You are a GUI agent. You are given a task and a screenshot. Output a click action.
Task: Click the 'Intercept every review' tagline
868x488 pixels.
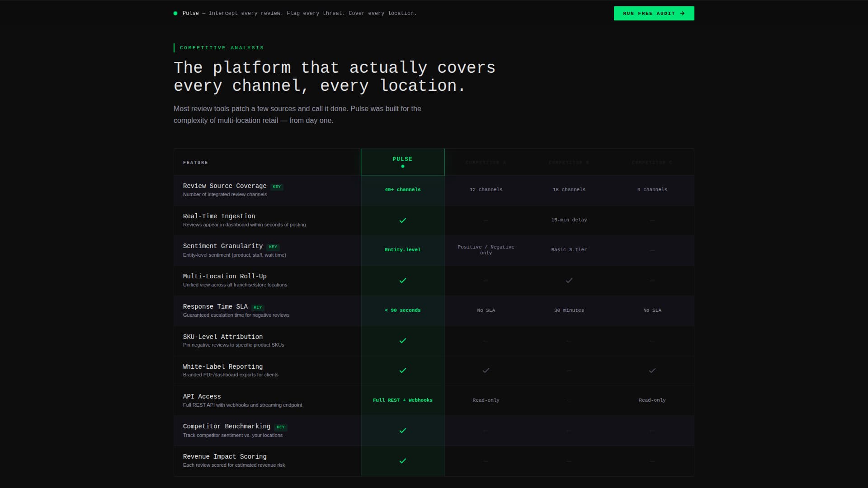click(312, 14)
